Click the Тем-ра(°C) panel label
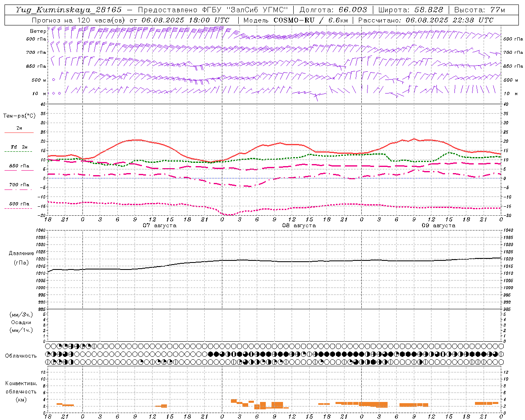525x420 pixels. [19, 116]
